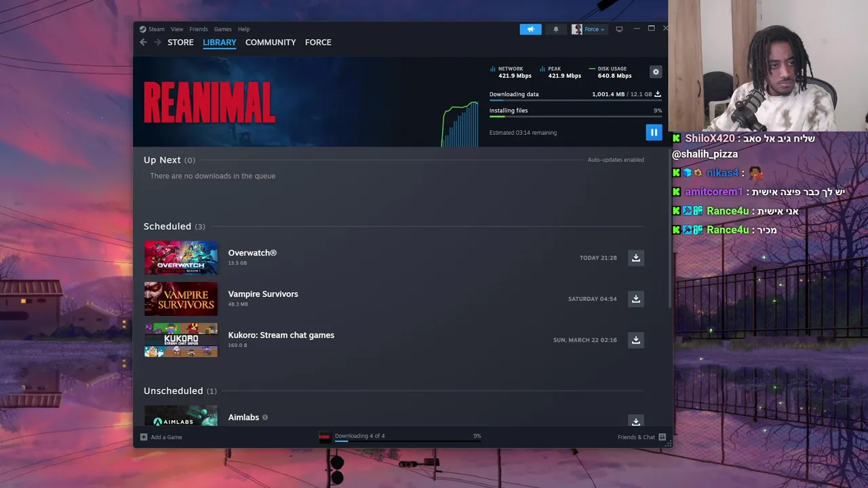Click the info icon beside Aimlabs
This screenshot has height=488, width=868.
click(265, 418)
